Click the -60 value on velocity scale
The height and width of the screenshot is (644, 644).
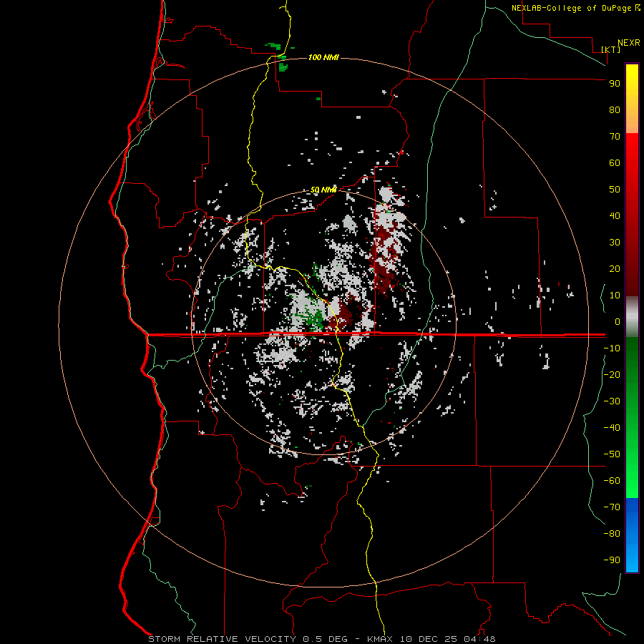click(x=612, y=481)
